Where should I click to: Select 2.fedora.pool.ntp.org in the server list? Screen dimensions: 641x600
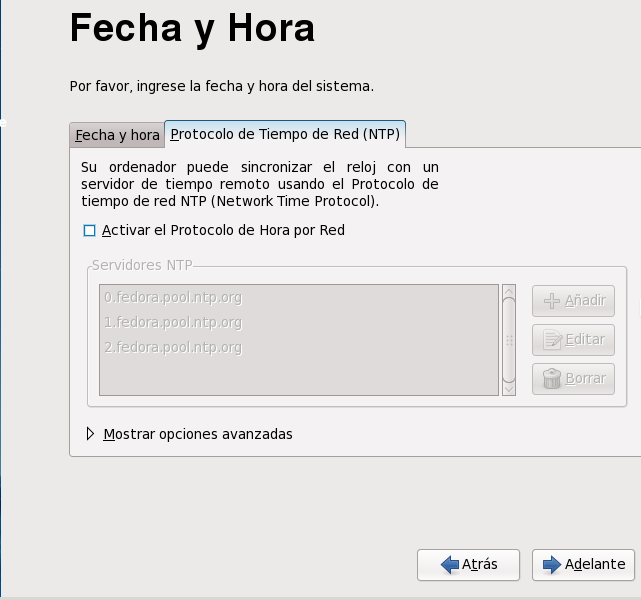pyautogui.click(x=299, y=347)
